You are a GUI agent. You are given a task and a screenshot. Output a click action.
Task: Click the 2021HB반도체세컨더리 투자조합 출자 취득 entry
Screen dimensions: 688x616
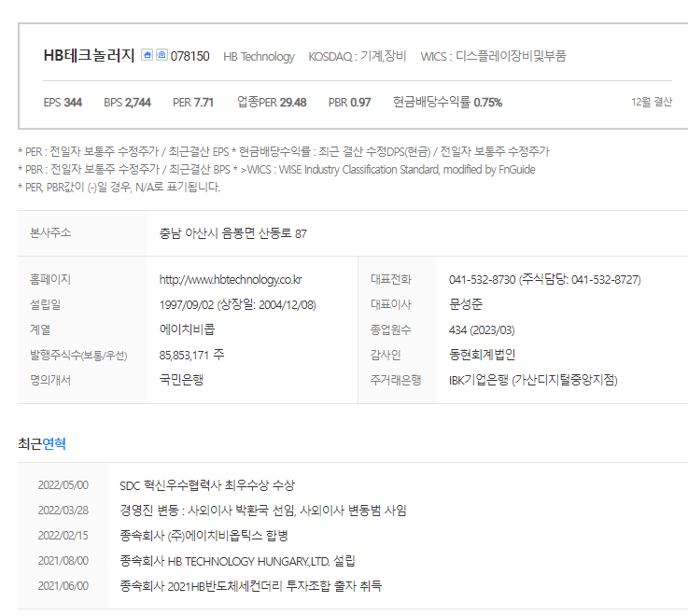[x=251, y=586]
